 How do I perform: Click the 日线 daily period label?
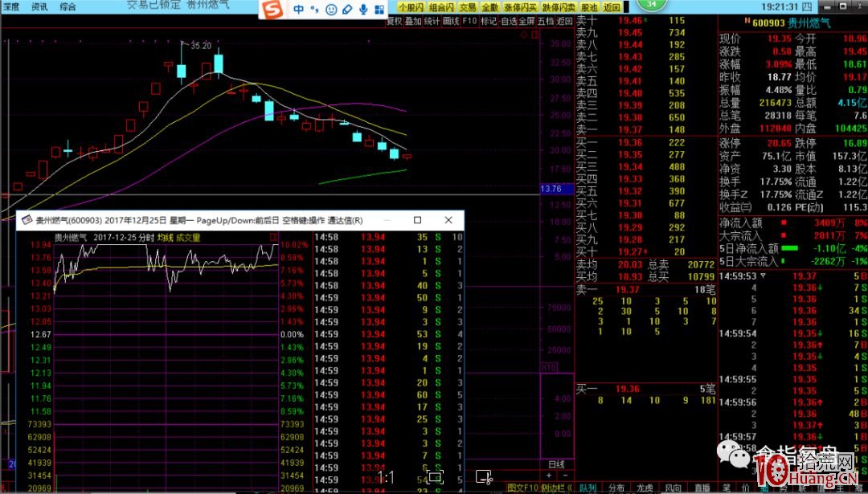556,464
